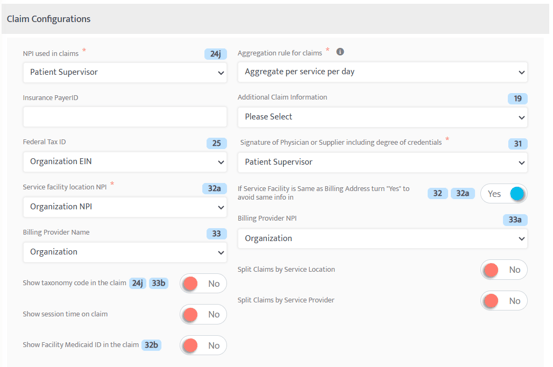
Task: Click the 25 badge next to Federal Tax ID
Action: click(x=216, y=143)
